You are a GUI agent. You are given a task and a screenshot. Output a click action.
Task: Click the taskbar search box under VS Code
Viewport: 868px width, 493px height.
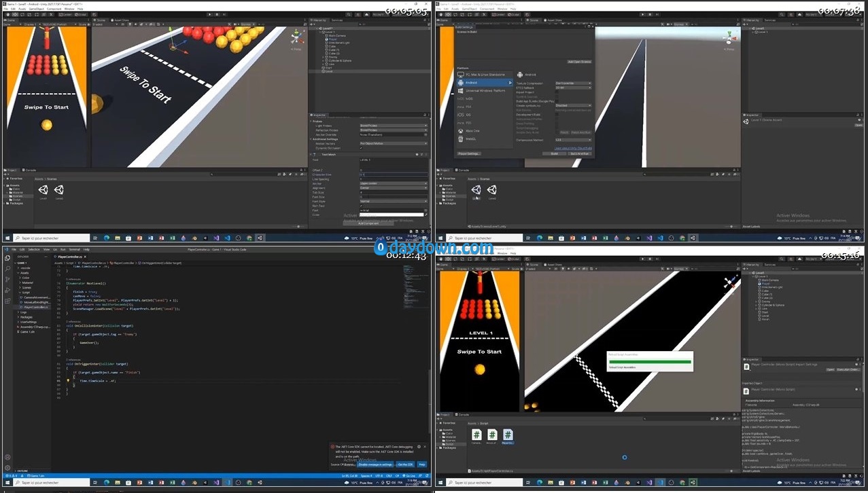click(x=51, y=483)
